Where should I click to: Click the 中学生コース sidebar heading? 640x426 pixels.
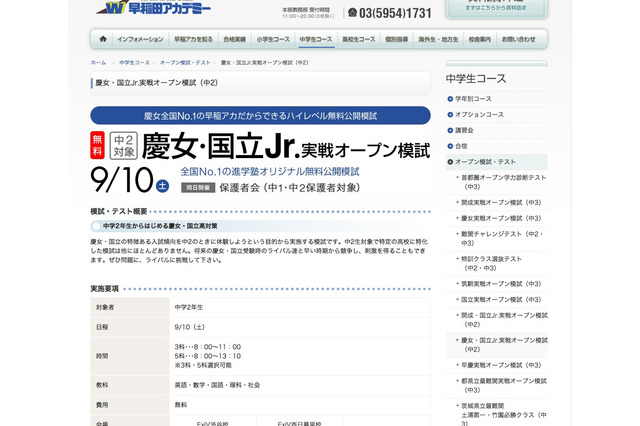476,78
